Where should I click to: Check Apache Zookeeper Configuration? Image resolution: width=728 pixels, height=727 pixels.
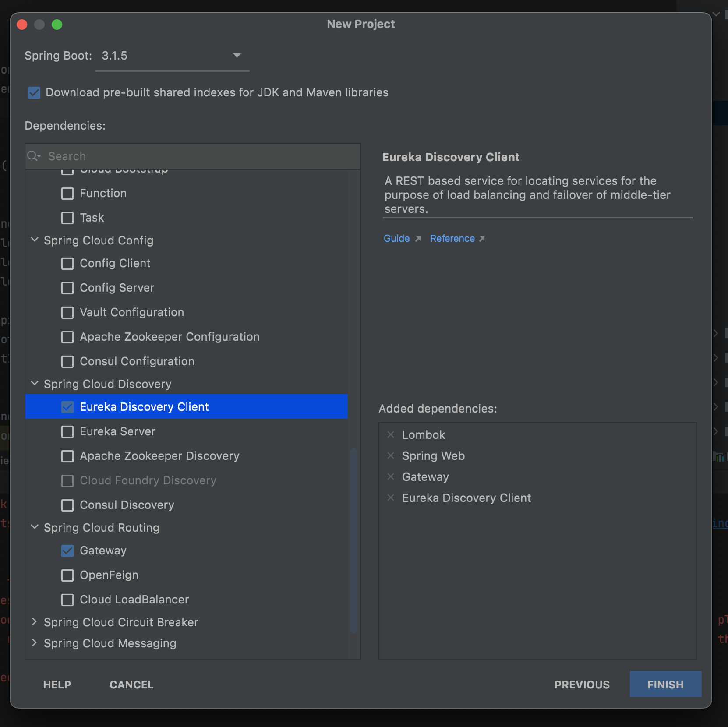pos(67,337)
